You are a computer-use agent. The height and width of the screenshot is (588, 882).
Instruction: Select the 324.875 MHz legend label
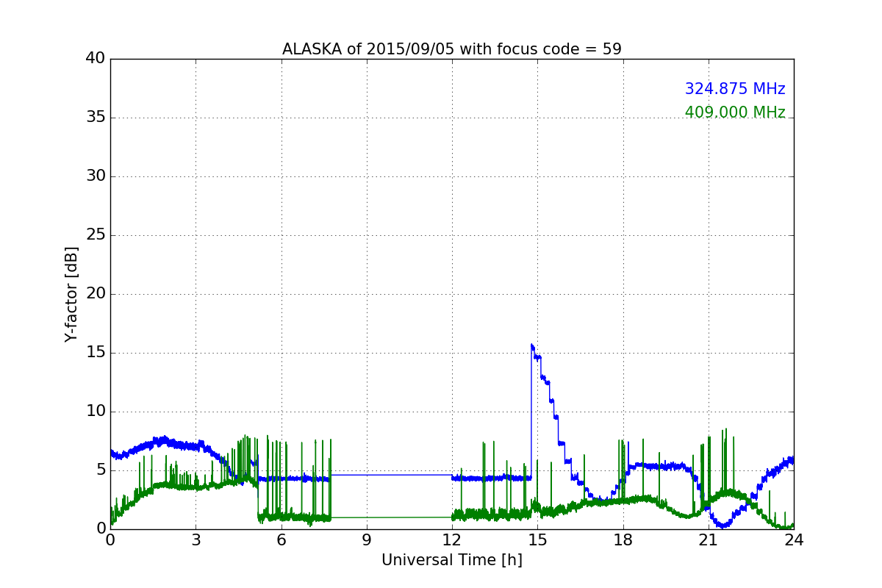(x=735, y=89)
